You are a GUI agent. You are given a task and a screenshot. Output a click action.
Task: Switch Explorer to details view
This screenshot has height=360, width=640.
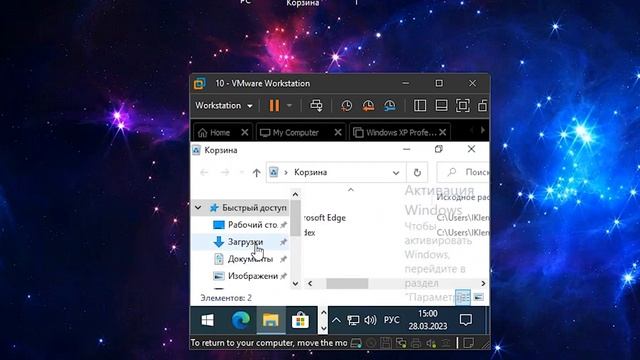click(462, 297)
